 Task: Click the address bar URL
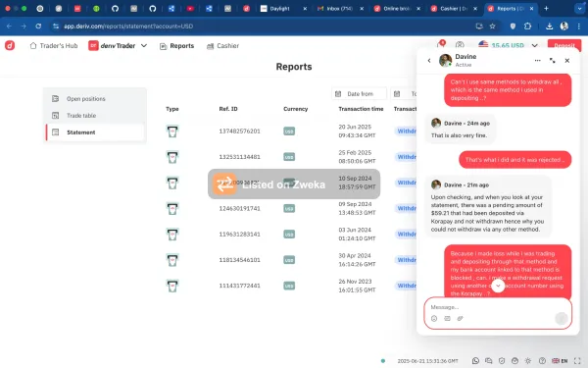[x=128, y=26]
